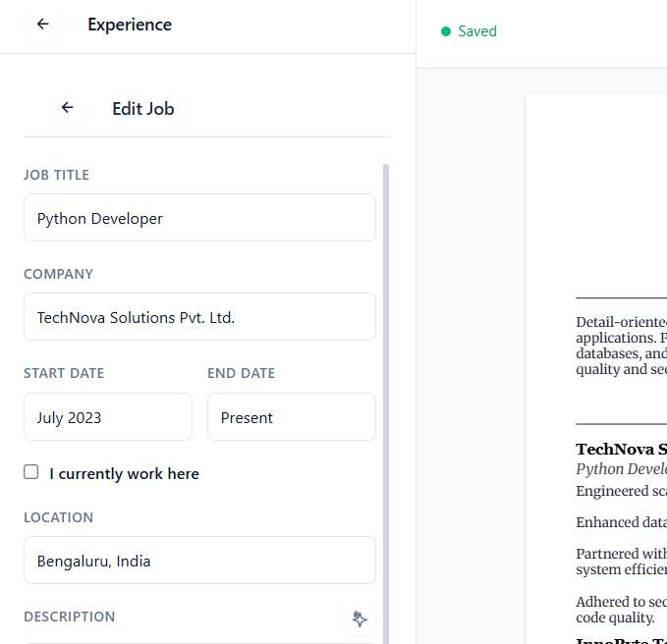
Task: Click the Saved status text
Action: (477, 31)
